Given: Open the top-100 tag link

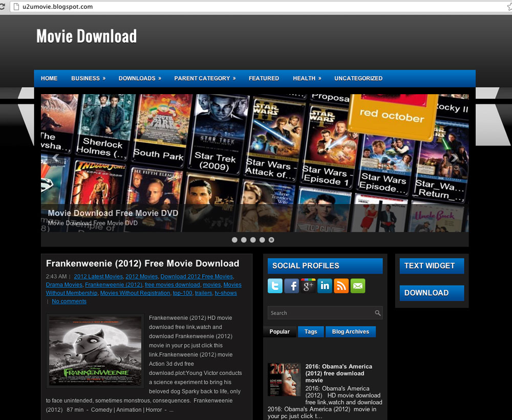Looking at the screenshot, I should [x=183, y=293].
